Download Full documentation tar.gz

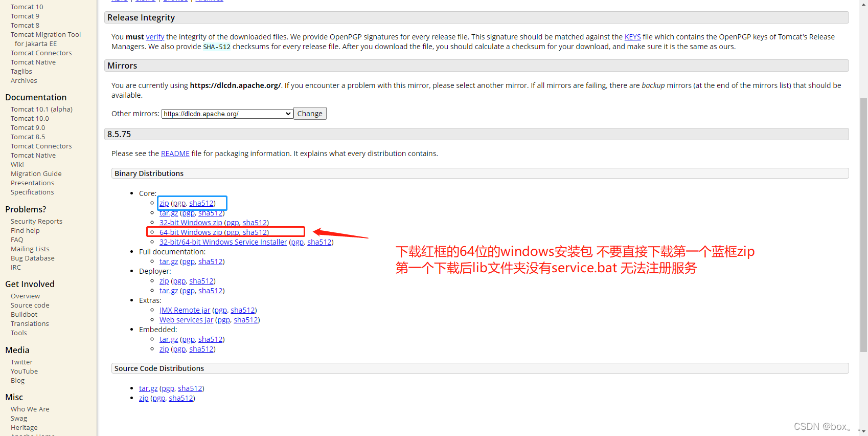[169, 261]
